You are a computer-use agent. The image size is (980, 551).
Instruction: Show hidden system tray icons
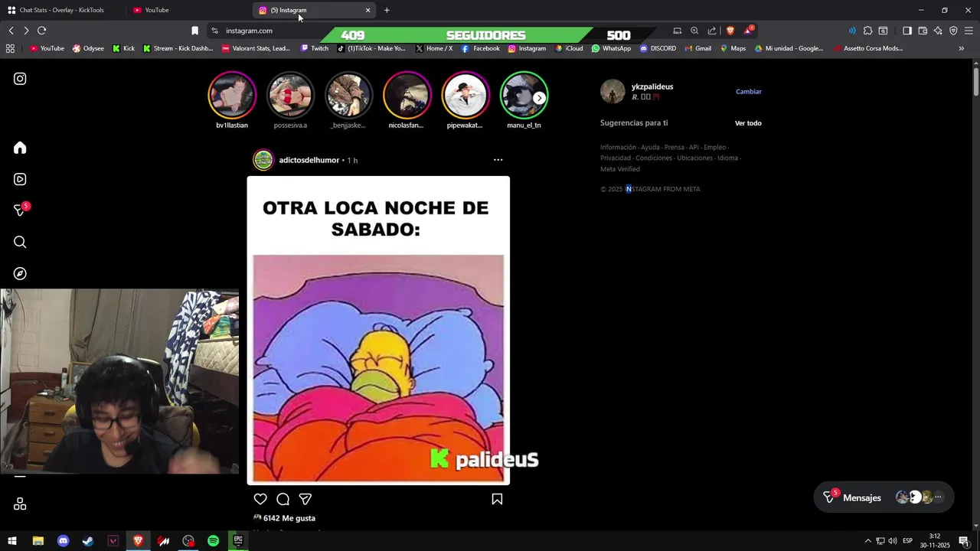pos(867,541)
